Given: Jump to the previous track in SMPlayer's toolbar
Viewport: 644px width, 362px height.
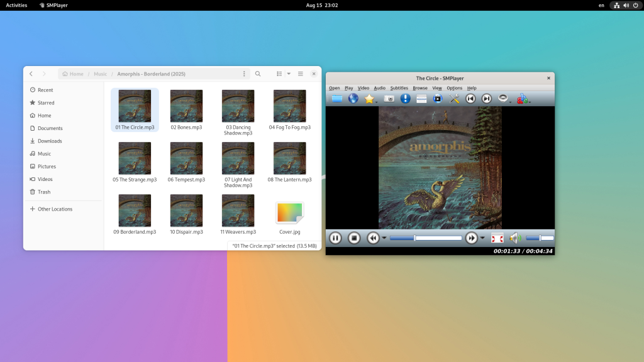Looking at the screenshot, I should coord(470,99).
